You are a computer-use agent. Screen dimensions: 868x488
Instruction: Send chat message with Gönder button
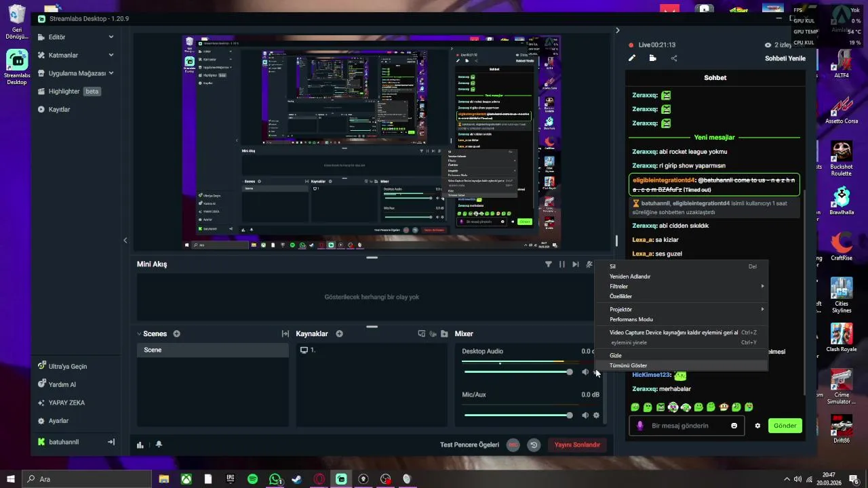[785, 426]
